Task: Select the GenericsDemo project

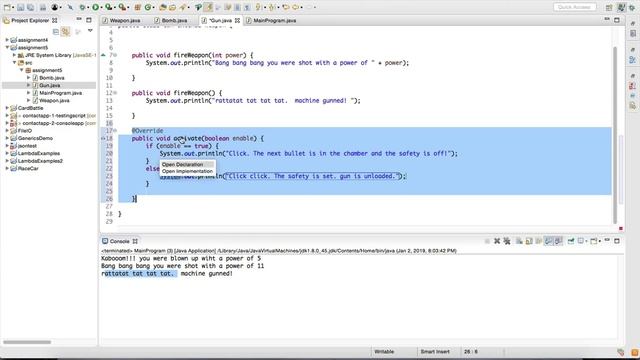Action: (x=35, y=138)
